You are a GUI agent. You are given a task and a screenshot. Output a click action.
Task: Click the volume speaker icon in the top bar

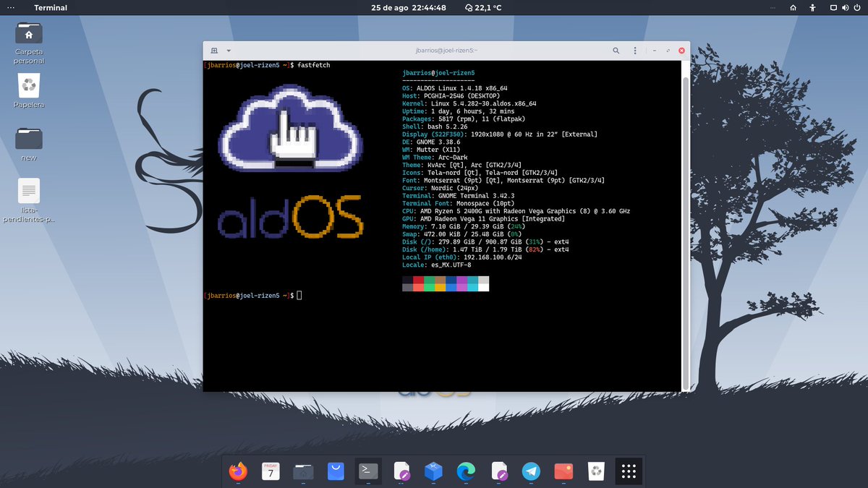point(844,8)
